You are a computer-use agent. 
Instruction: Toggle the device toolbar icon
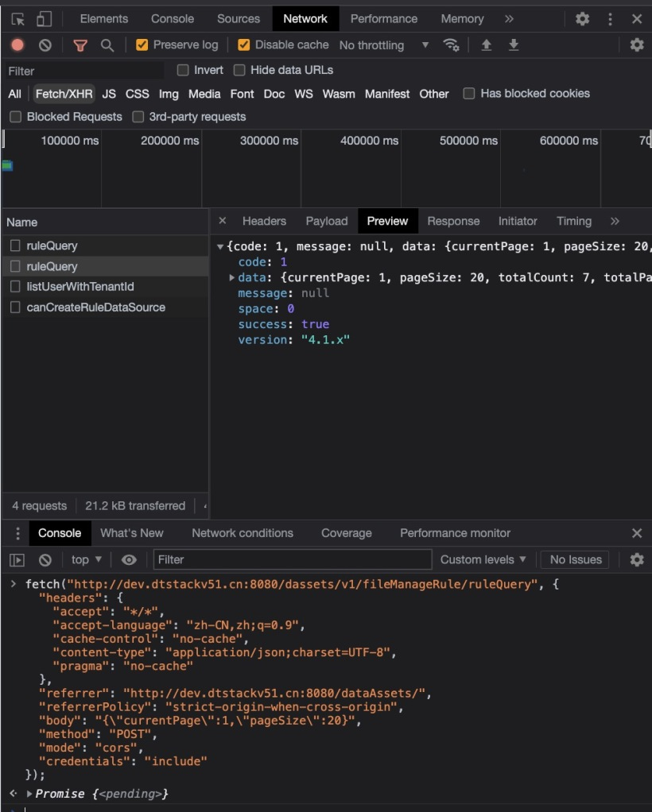click(44, 19)
